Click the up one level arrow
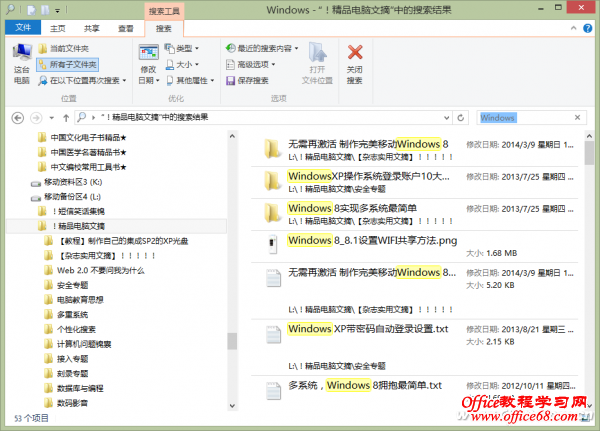Viewport: 600px width, 431px height. click(66, 118)
